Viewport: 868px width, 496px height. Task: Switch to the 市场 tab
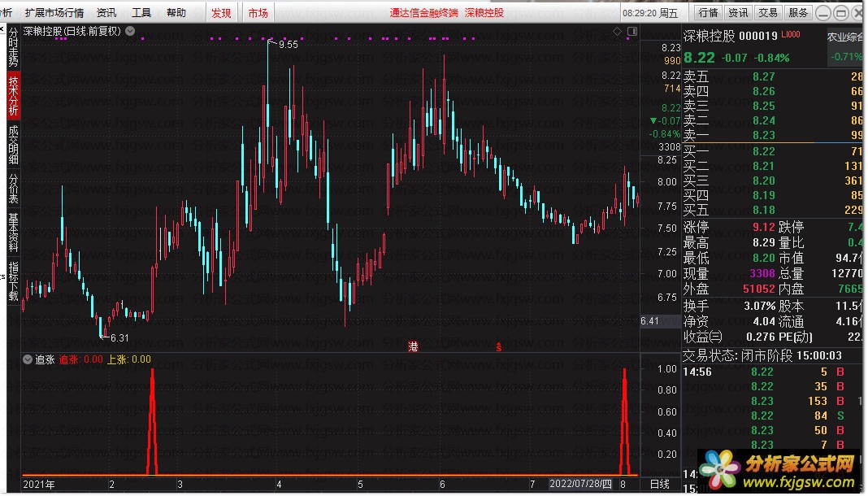point(258,13)
